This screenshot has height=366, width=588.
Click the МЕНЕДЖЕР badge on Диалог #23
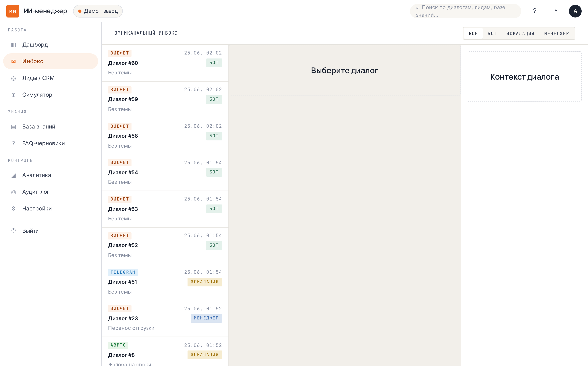click(x=206, y=318)
